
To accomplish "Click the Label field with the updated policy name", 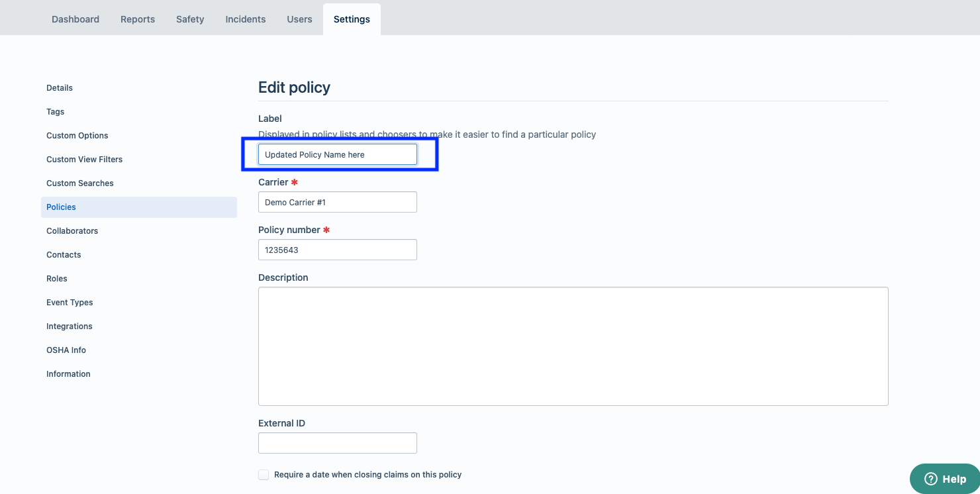I will point(338,154).
